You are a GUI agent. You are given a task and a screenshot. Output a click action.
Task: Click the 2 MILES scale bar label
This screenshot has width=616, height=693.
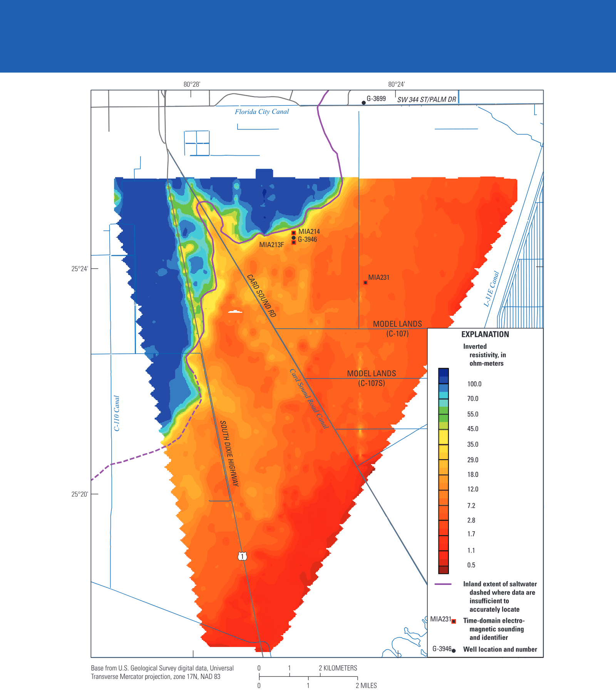[x=366, y=685]
